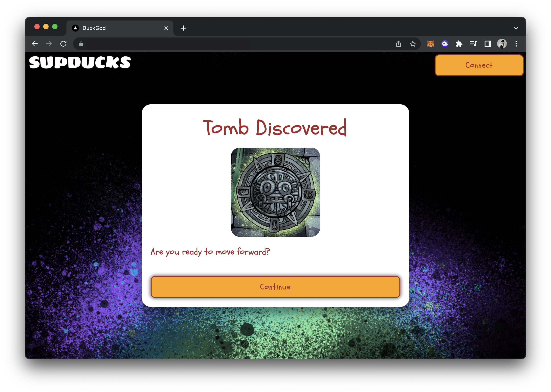Toggle the browser side panel icon

487,44
